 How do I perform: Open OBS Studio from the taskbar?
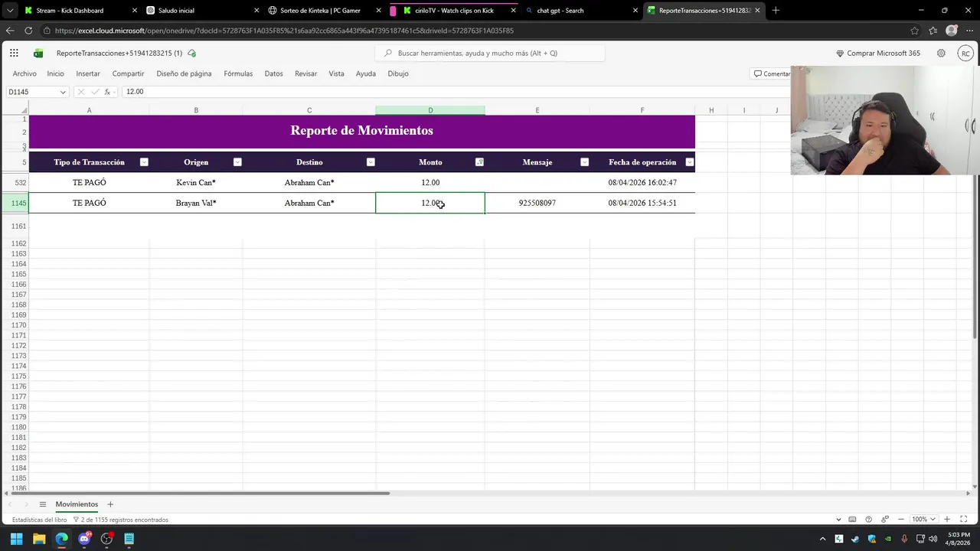coord(106,539)
